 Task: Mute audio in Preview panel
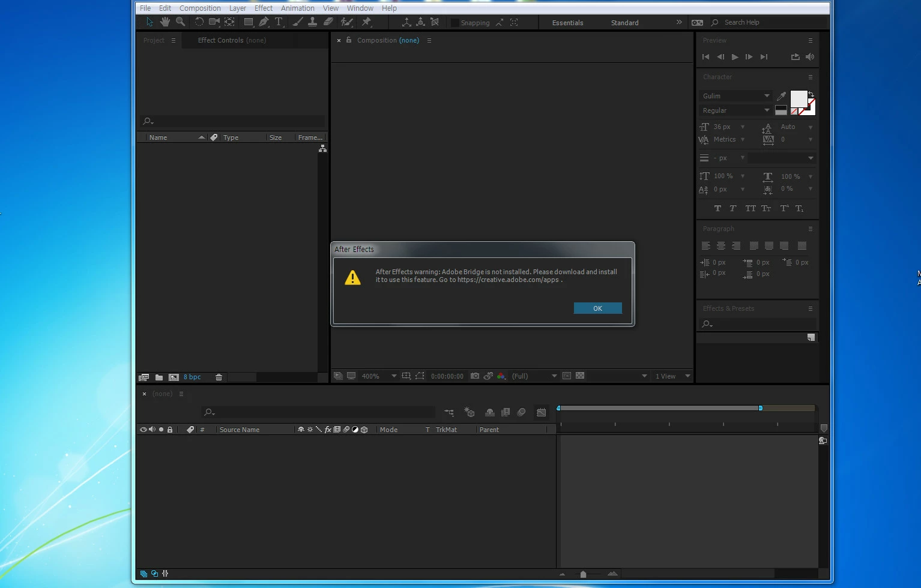click(x=810, y=57)
